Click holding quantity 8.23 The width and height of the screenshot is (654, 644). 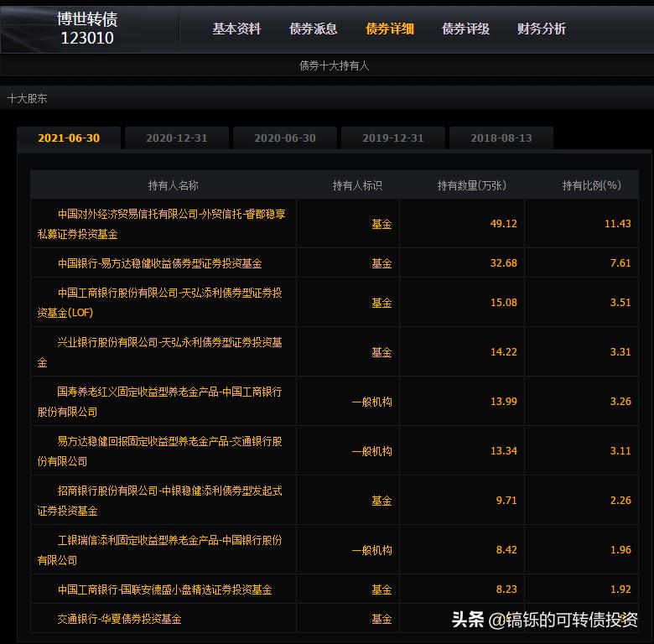(506, 589)
